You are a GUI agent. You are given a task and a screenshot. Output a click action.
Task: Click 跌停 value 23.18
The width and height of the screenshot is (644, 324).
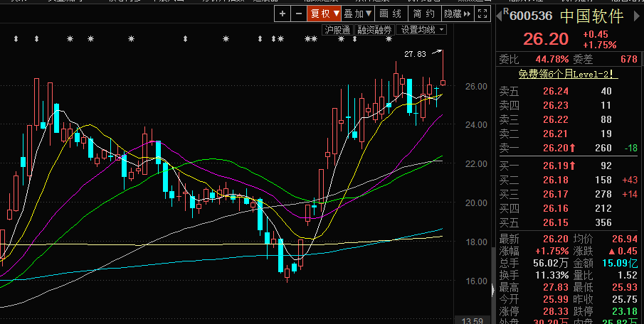coord(624,311)
